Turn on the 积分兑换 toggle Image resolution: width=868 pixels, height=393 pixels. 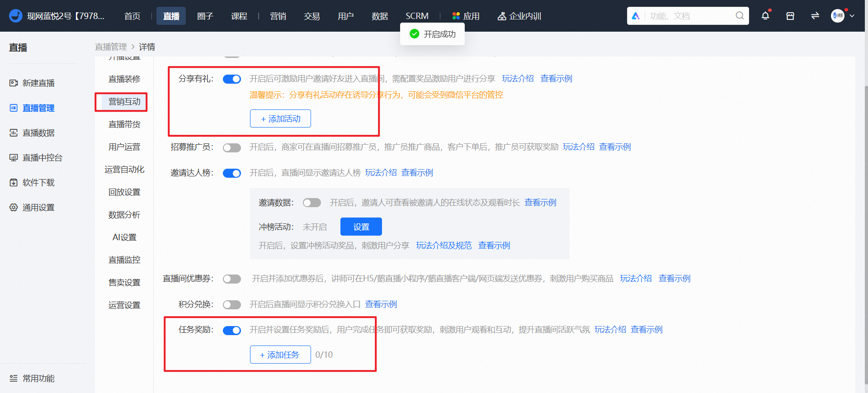(x=232, y=305)
